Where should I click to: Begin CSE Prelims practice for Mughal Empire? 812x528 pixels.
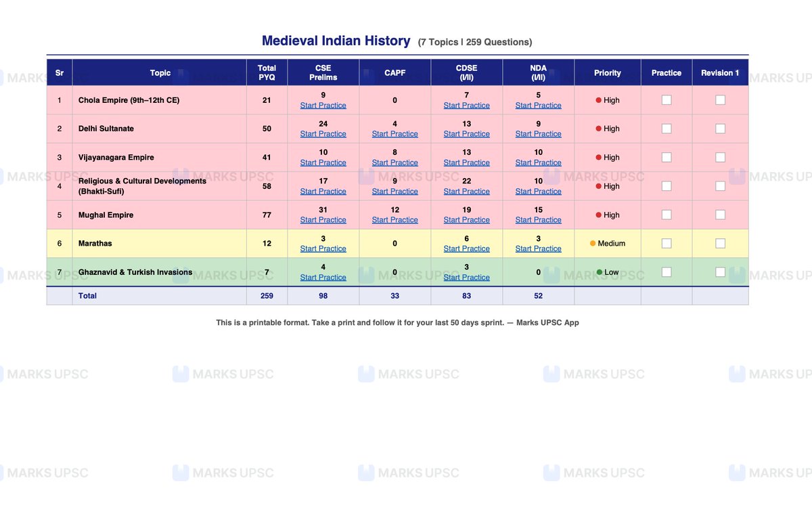(x=323, y=220)
